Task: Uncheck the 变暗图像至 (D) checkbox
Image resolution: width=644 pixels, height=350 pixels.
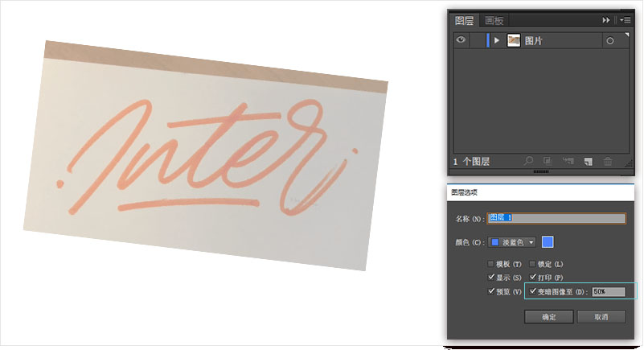Action: coord(532,291)
